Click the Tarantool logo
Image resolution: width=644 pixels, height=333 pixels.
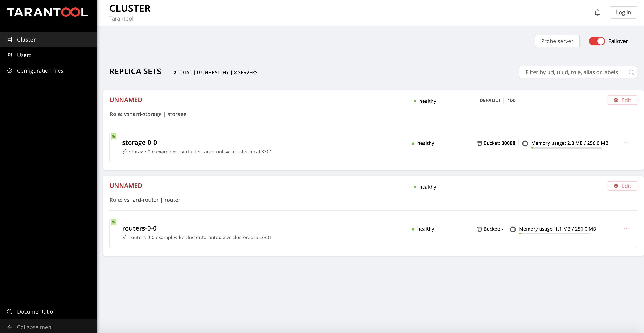[x=47, y=12]
